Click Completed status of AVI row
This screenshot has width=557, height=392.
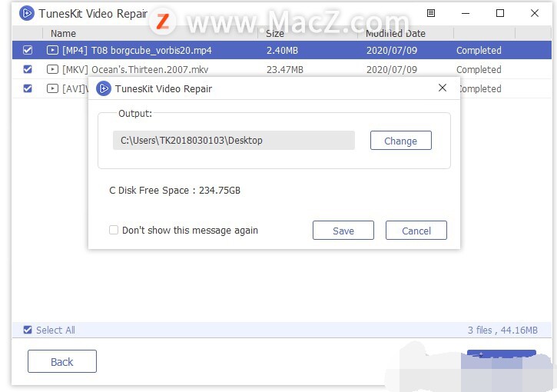[x=481, y=89]
